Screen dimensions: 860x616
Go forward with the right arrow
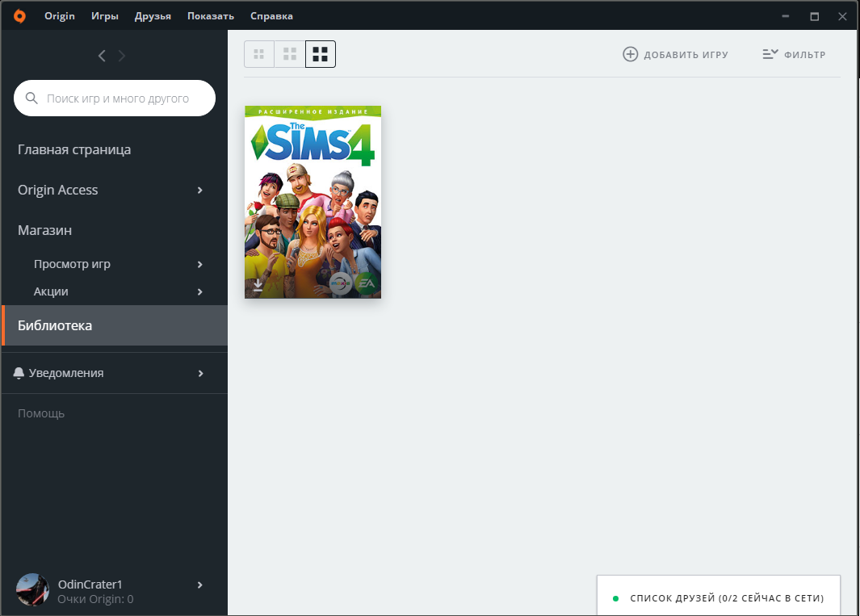(122, 56)
